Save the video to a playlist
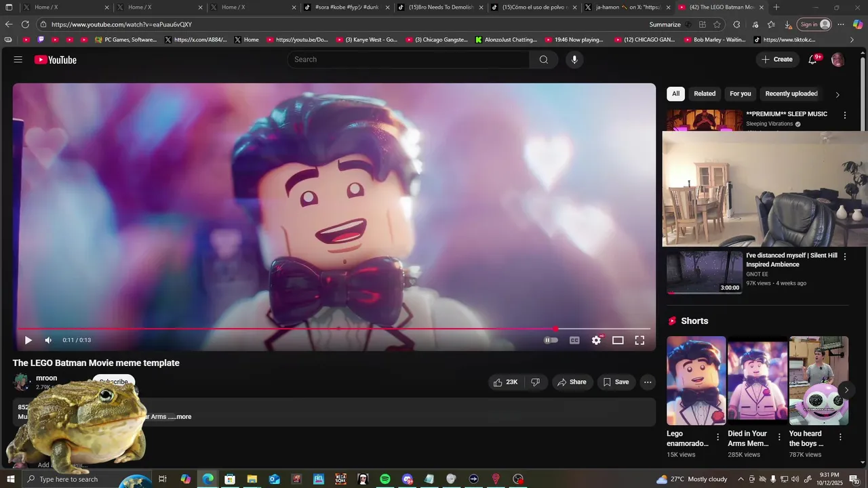868x488 pixels. point(616,382)
